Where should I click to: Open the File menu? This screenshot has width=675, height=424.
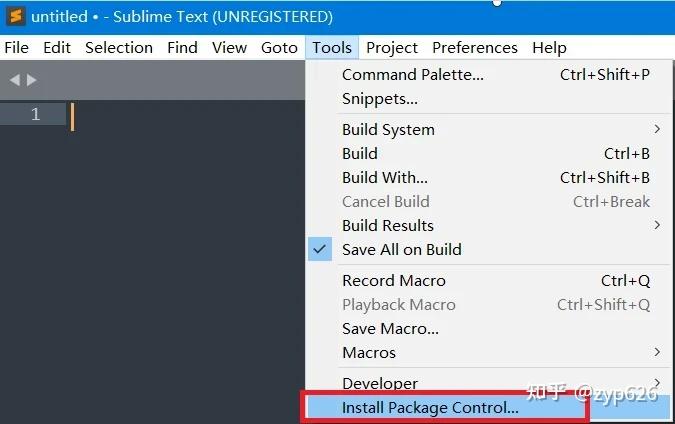click(17, 47)
